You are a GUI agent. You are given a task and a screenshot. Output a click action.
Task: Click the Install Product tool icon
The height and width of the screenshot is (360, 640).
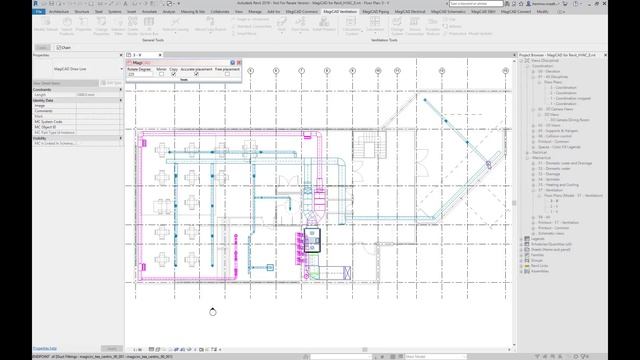(324, 24)
